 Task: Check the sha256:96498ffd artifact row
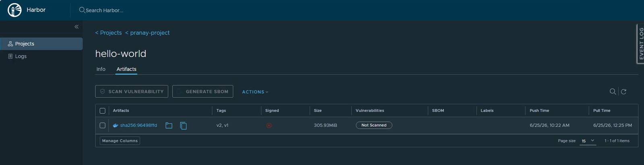(x=103, y=126)
